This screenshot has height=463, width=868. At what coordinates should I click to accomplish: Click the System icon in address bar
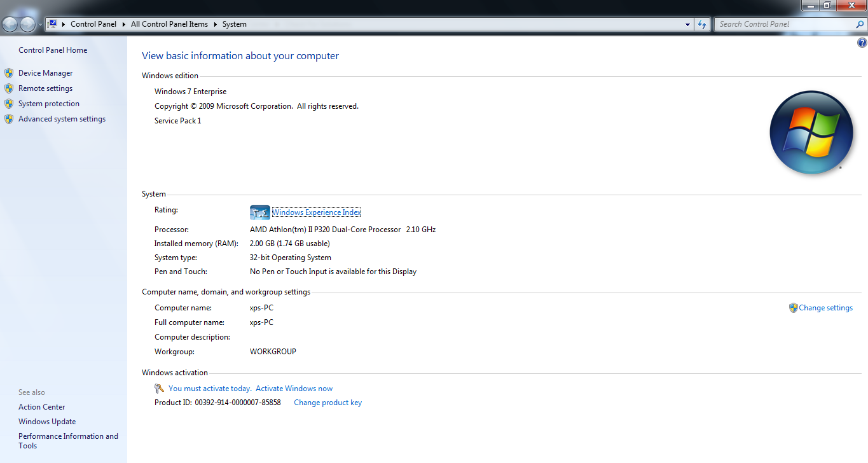tap(53, 24)
